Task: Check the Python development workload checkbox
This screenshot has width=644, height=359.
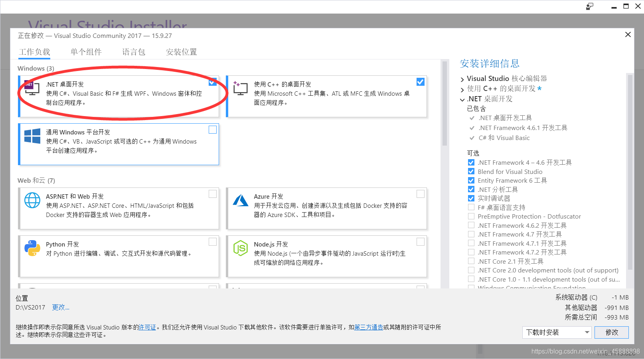Action: [x=213, y=242]
